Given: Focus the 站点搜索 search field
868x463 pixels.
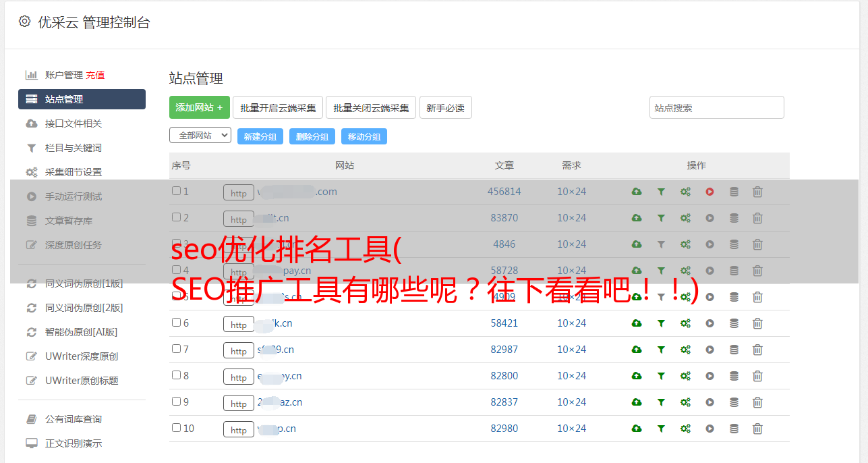Looking at the screenshot, I should tap(717, 107).
